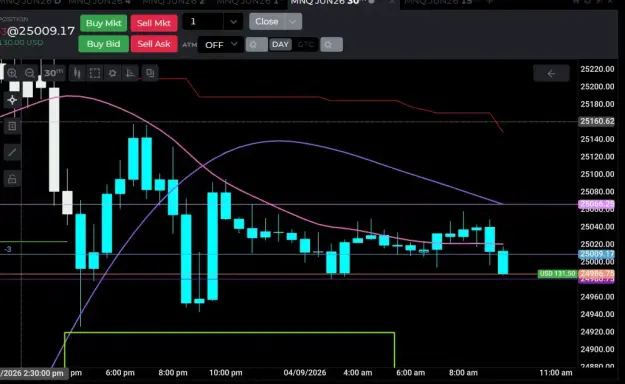This screenshot has width=625, height=384.
Task: Click the @25009.17 position price text
Action: [x=41, y=31]
